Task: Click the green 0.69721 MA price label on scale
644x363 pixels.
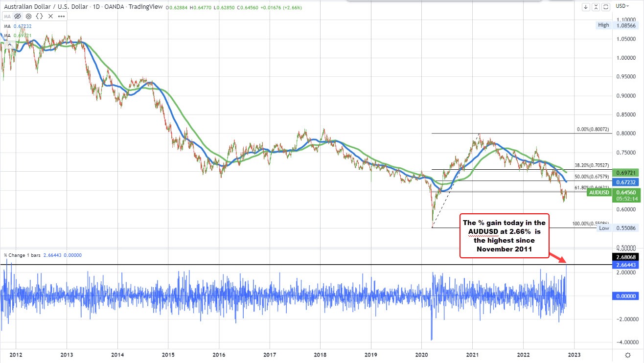Action: [626, 173]
